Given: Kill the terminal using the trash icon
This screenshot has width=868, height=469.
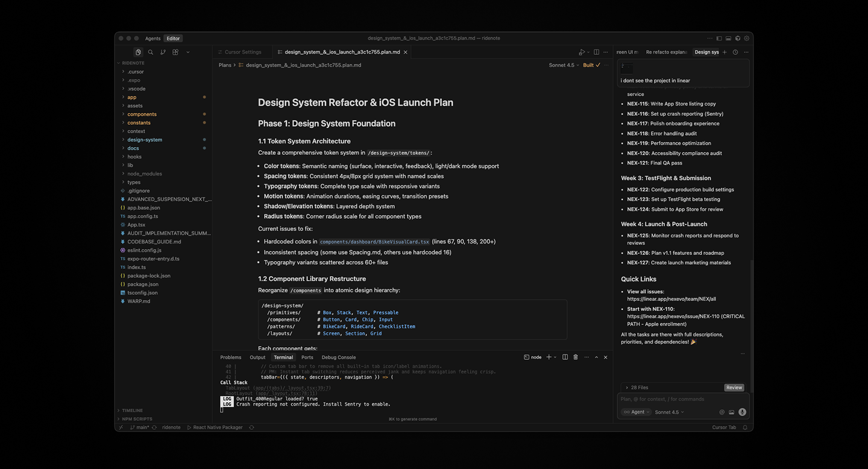Looking at the screenshot, I should [576, 357].
